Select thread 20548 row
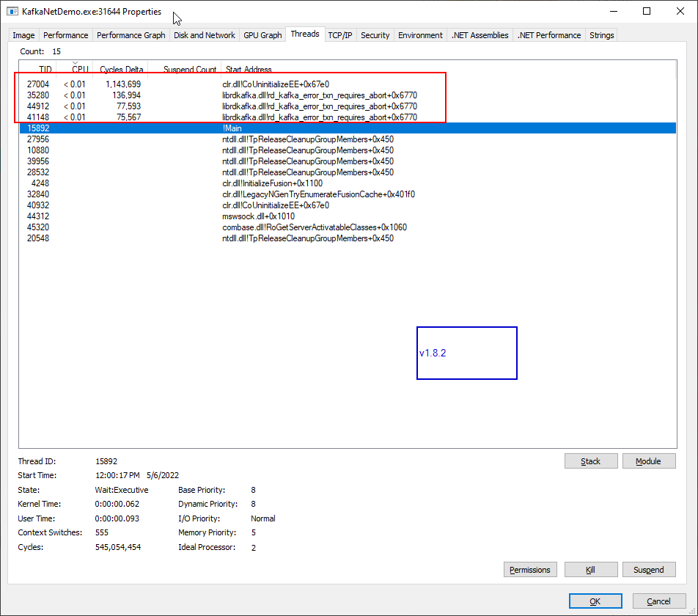698x616 pixels. coord(348,238)
